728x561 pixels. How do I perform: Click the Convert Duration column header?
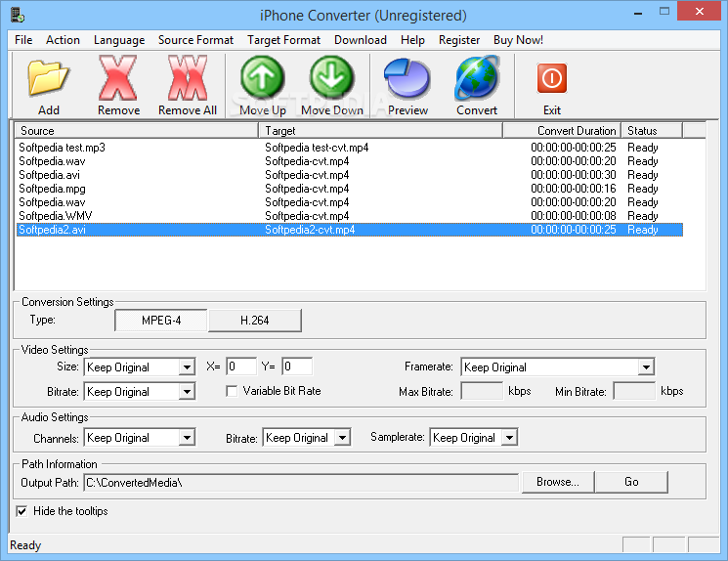pyautogui.click(x=562, y=131)
